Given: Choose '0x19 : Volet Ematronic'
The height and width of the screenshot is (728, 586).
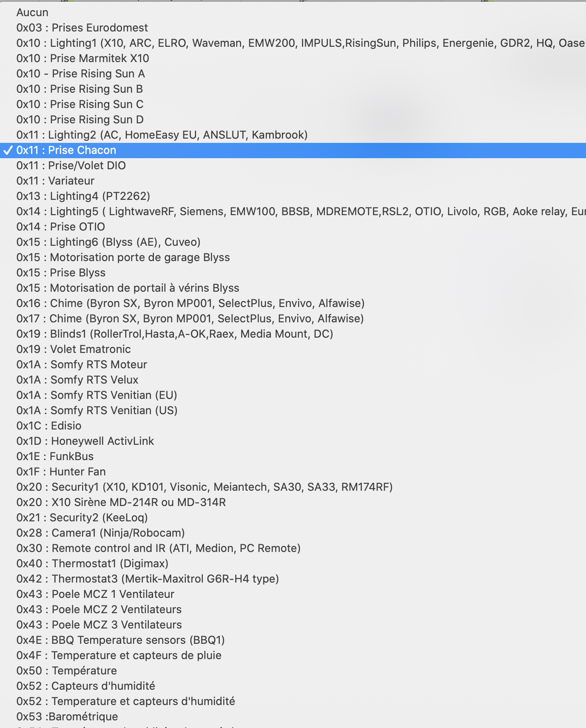Looking at the screenshot, I should click(x=293, y=349).
